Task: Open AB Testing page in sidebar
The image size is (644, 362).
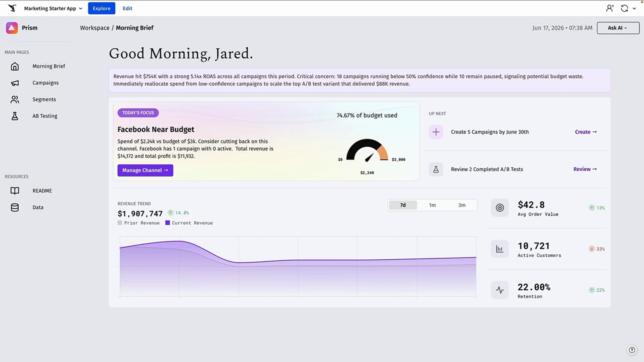Action: (x=45, y=116)
